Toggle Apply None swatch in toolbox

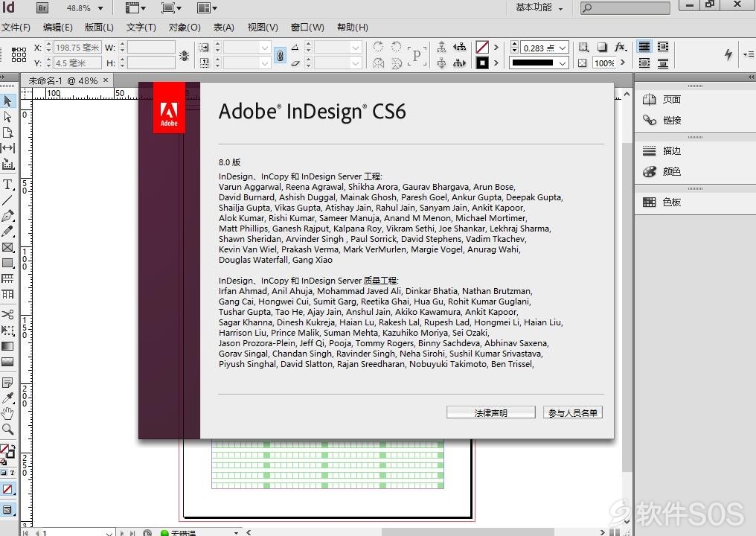pyautogui.click(x=7, y=489)
